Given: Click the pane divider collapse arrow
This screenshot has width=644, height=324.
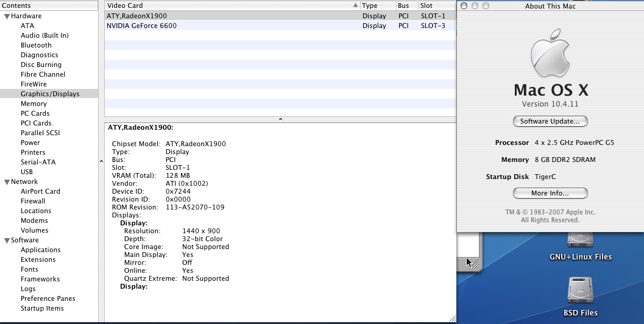Looking at the screenshot, I should point(280,119).
